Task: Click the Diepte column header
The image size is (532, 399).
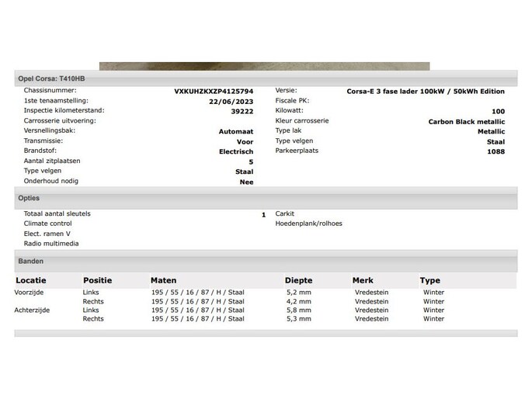Action: click(298, 280)
